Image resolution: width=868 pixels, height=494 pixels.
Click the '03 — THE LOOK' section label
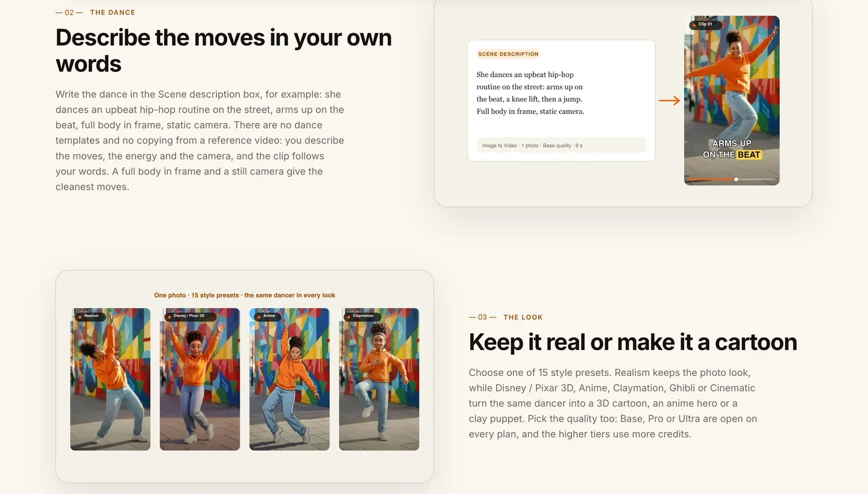point(506,317)
